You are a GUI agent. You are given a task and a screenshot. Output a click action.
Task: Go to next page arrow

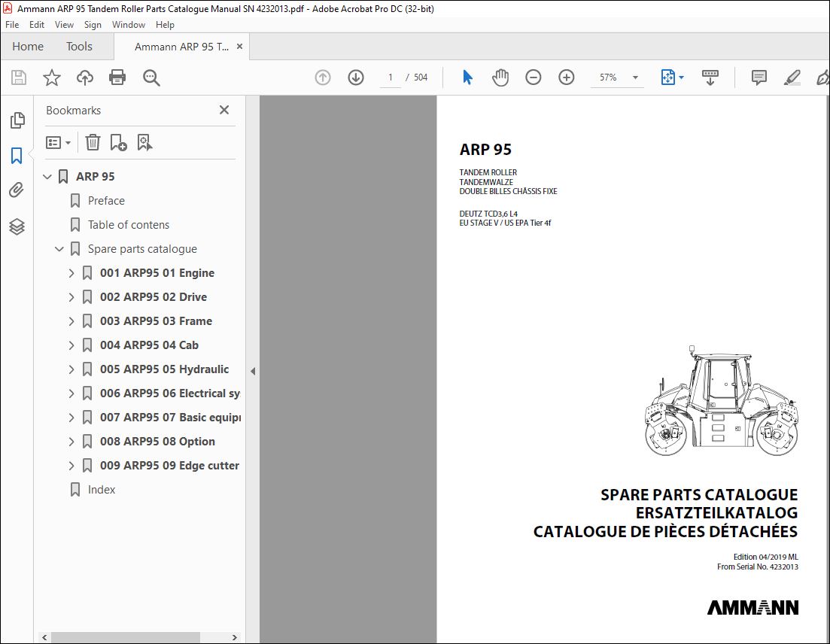[x=356, y=77]
